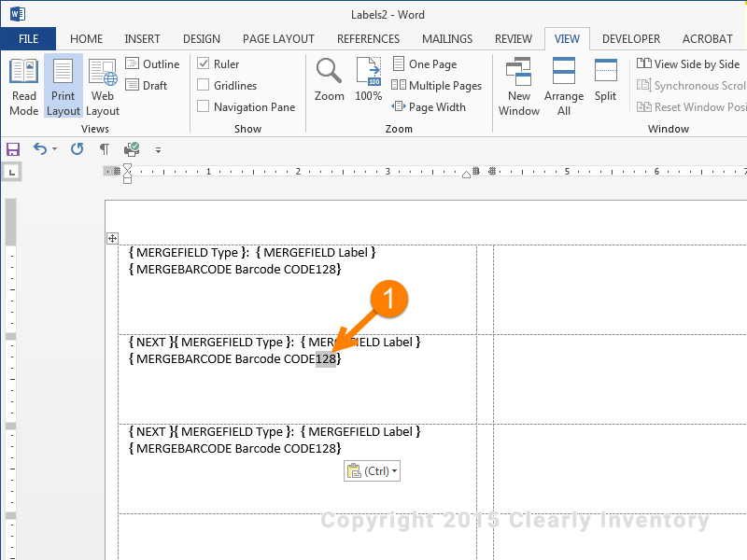
Task: Open the DEVELOPER tab
Action: pyautogui.click(x=631, y=38)
